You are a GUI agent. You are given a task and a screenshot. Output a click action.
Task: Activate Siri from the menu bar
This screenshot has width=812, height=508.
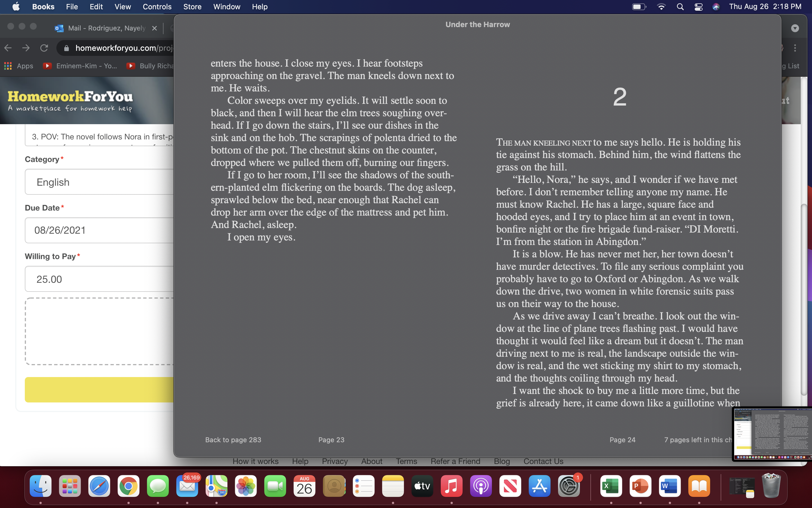716,7
